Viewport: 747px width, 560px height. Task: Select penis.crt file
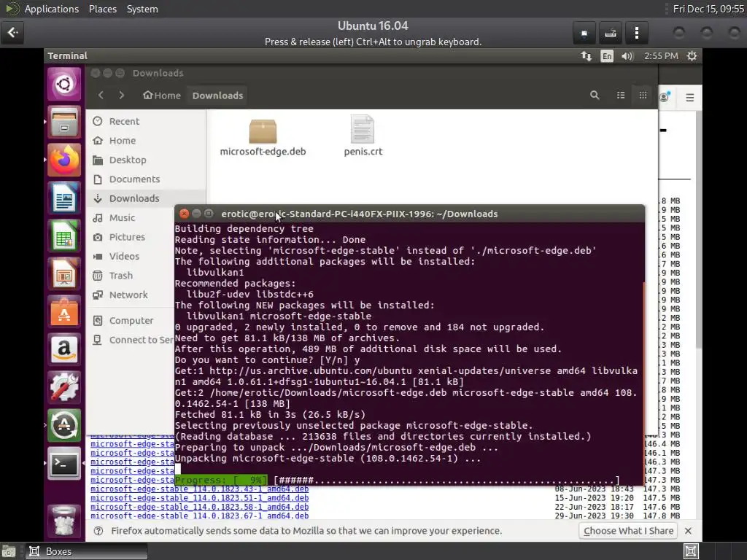point(363,136)
